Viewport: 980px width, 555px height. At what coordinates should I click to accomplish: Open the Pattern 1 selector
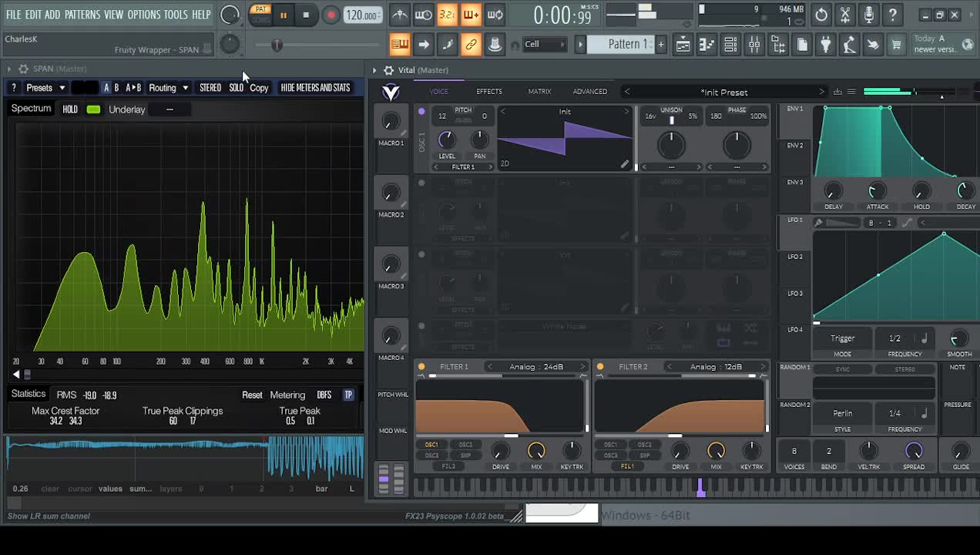620,44
